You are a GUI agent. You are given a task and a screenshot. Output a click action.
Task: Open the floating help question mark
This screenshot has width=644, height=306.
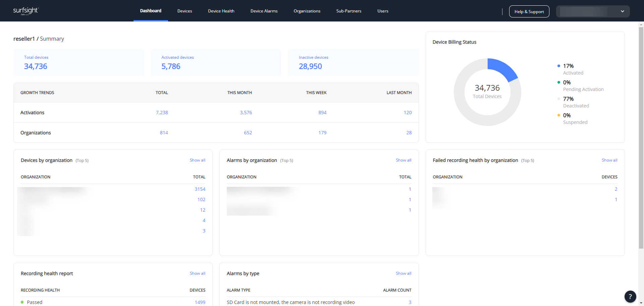pos(630,297)
